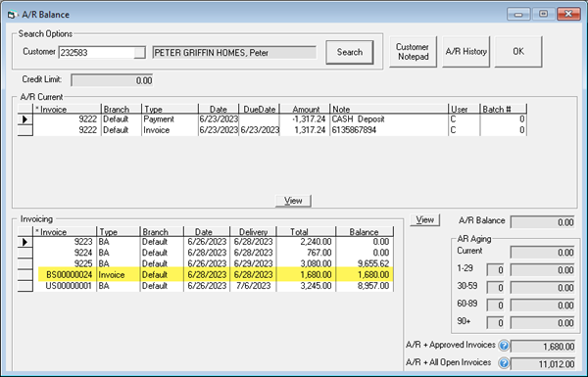Click the A/R Balance window title icon
Image resolution: width=588 pixels, height=377 pixels.
[12, 15]
